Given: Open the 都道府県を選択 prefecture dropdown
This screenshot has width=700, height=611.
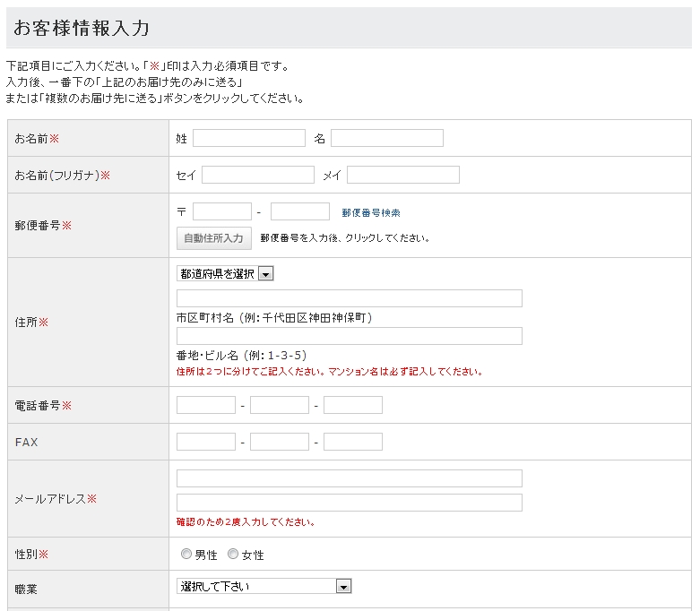Looking at the screenshot, I should (225, 274).
